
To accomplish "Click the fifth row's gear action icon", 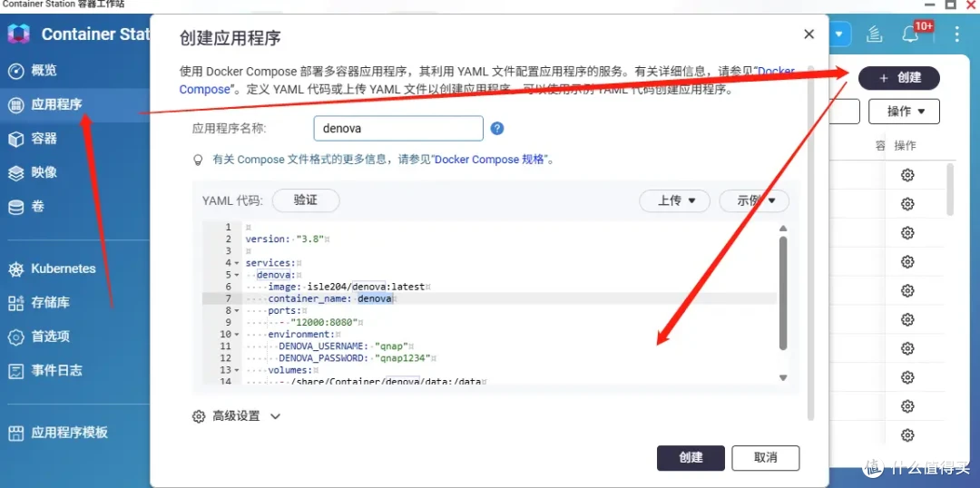I will point(907,290).
